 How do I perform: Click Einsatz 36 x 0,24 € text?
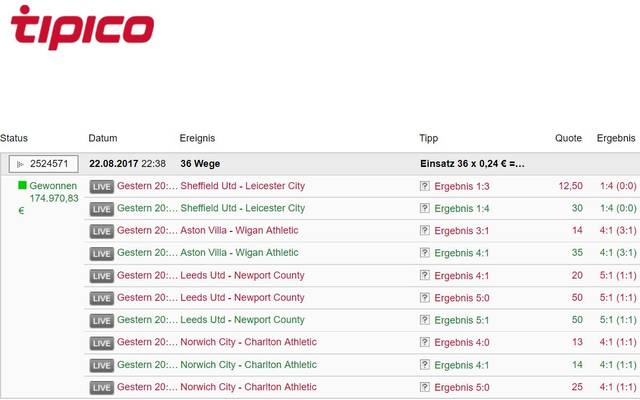point(472,164)
